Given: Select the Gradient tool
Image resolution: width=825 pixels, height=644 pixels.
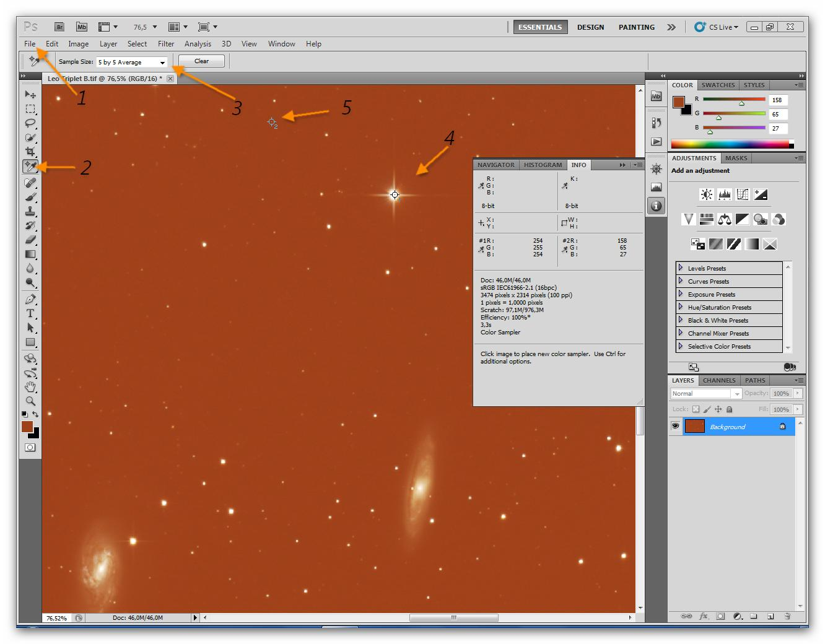Looking at the screenshot, I should pos(30,254).
